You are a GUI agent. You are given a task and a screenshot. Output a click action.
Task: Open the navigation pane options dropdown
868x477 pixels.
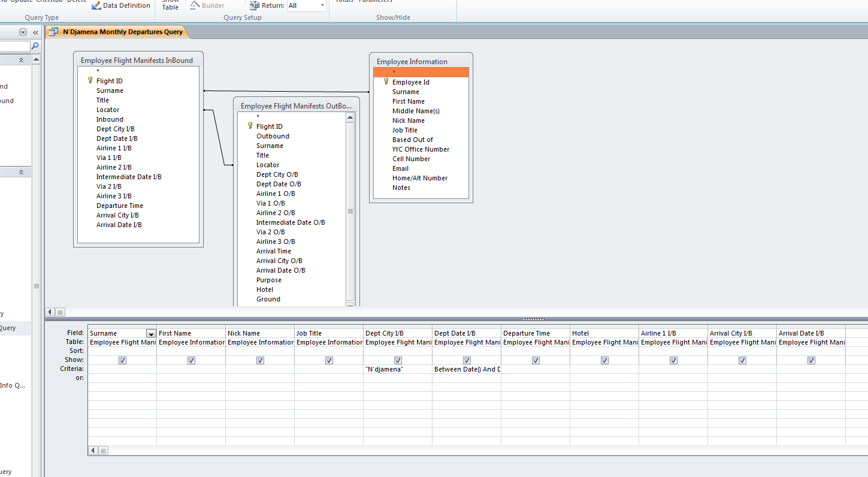[23, 32]
